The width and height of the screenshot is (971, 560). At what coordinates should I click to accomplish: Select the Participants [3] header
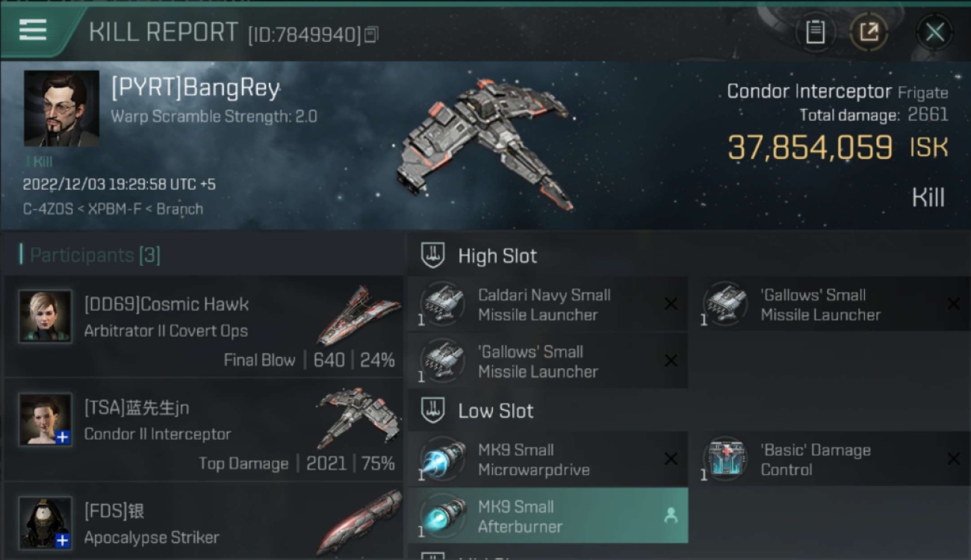90,255
